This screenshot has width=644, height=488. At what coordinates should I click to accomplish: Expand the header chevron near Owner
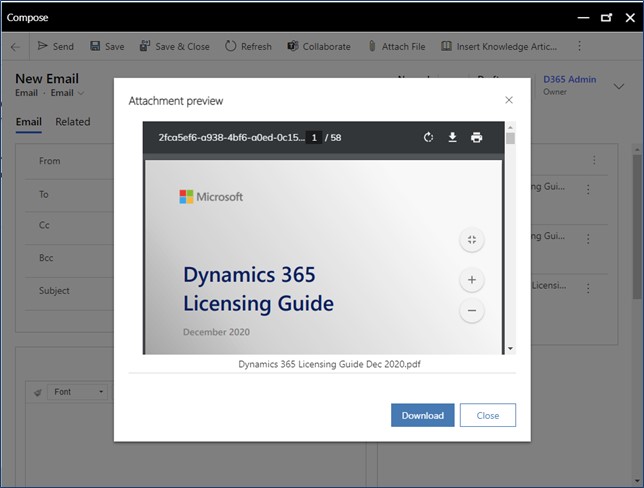pos(619,86)
